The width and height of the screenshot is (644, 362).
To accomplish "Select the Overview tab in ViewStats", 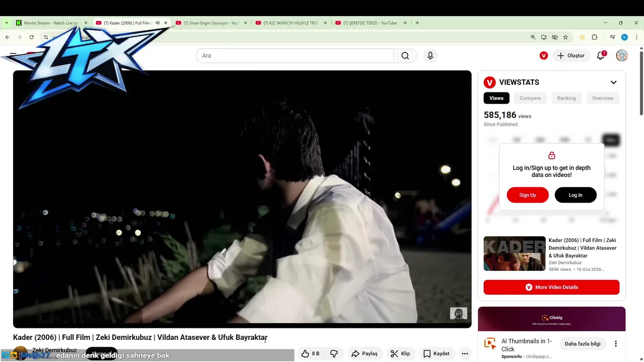I will (x=603, y=98).
